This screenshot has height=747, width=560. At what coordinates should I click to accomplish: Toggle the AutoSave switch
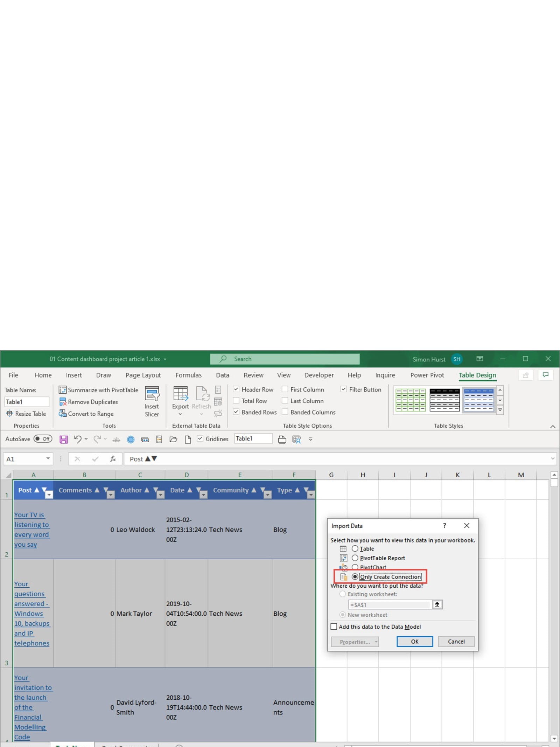43,439
